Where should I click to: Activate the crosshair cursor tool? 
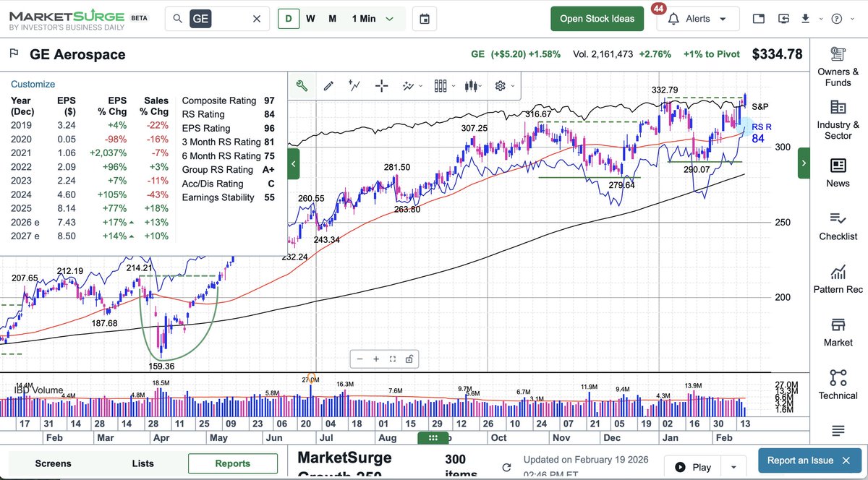click(382, 86)
